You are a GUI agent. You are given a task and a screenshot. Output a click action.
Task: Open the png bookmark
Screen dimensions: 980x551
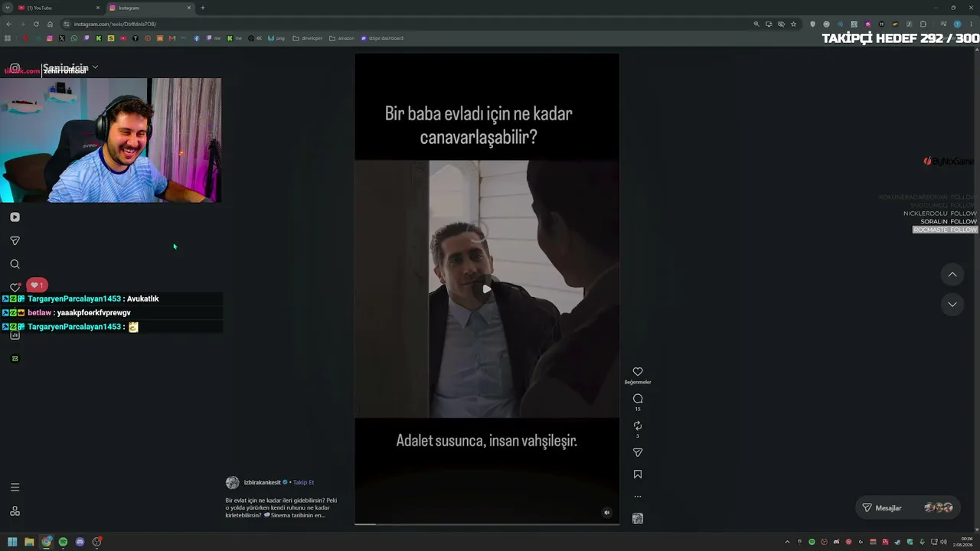click(276, 38)
